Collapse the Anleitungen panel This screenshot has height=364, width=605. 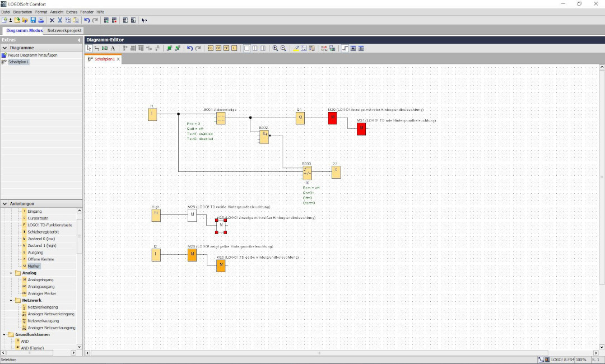[4, 204]
